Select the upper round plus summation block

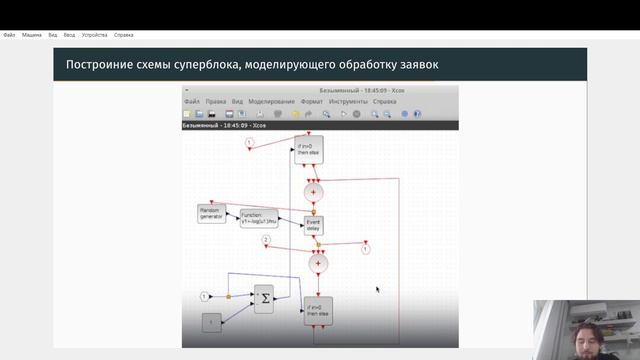pos(313,193)
